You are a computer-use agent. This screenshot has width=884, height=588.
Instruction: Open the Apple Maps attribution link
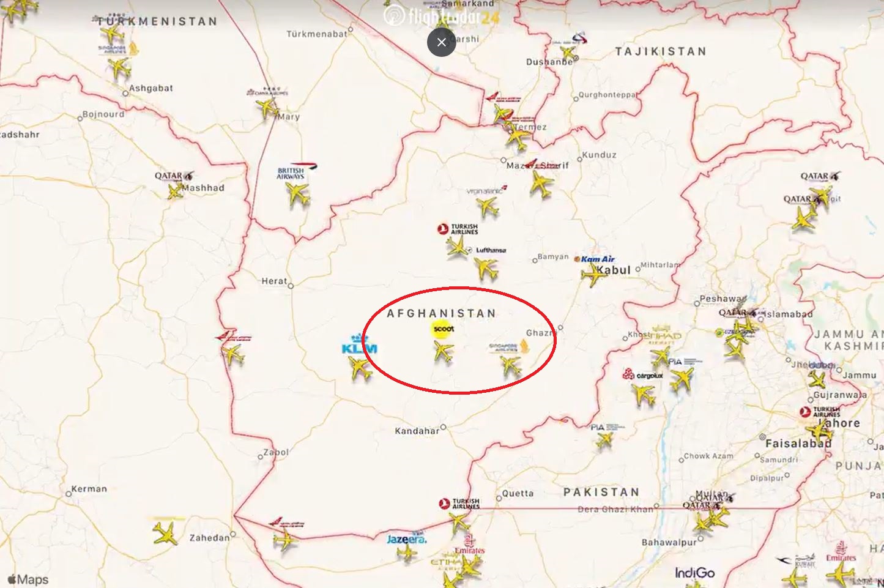click(28, 579)
